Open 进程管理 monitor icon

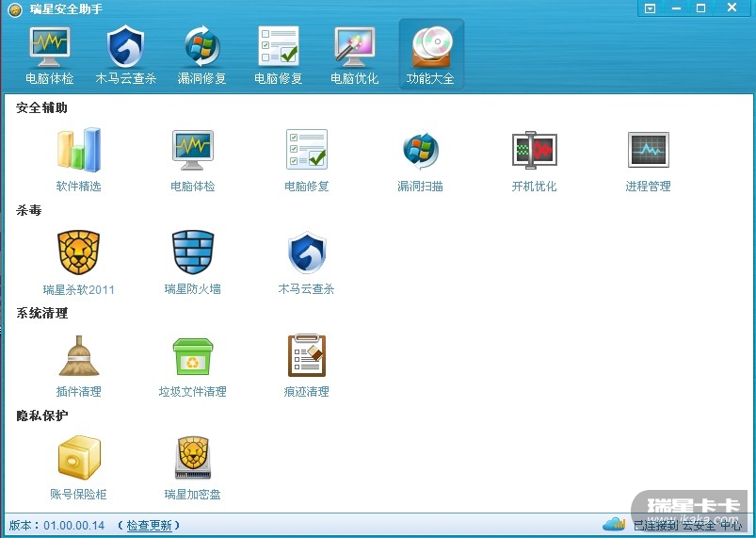649,150
